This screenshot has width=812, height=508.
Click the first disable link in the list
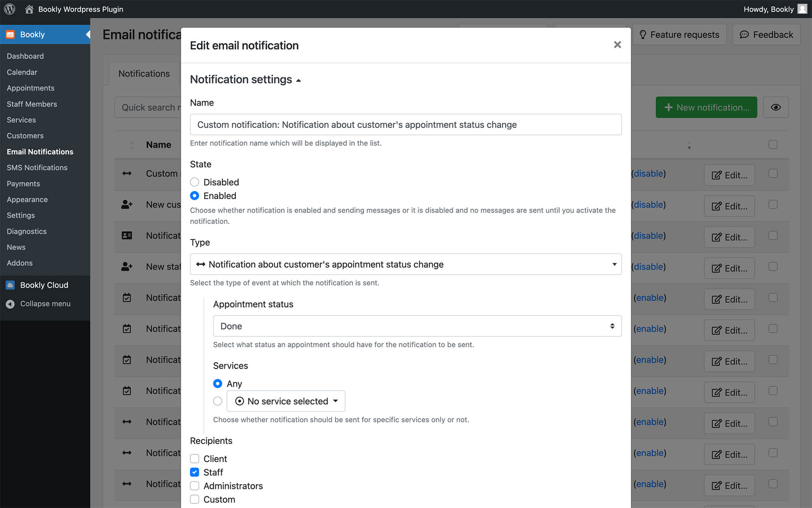(648, 174)
